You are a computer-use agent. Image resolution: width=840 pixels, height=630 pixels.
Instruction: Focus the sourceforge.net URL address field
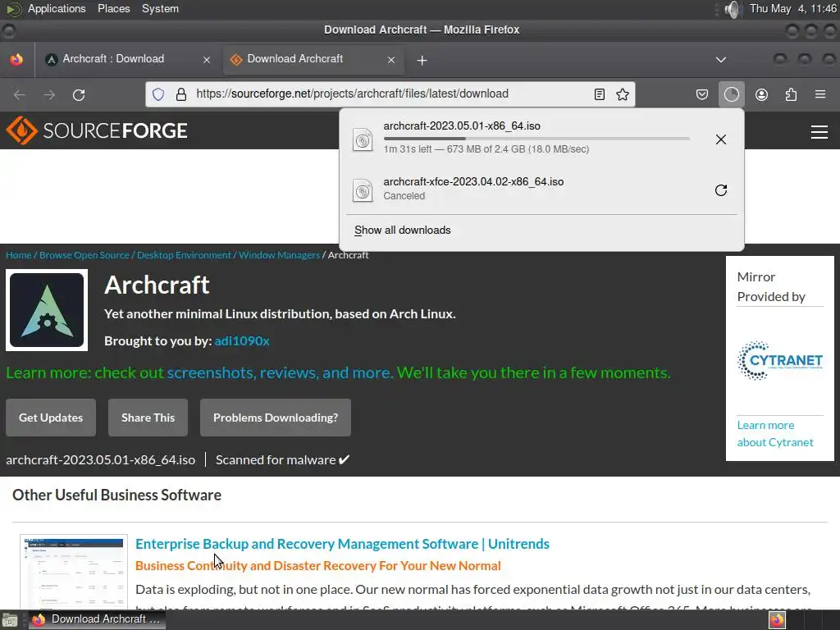pos(391,94)
